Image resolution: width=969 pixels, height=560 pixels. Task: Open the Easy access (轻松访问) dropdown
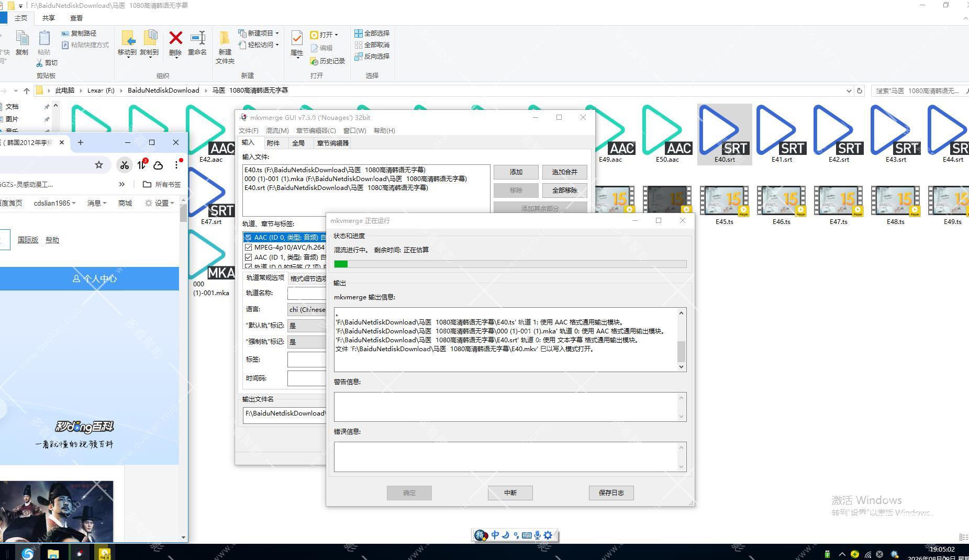click(259, 44)
